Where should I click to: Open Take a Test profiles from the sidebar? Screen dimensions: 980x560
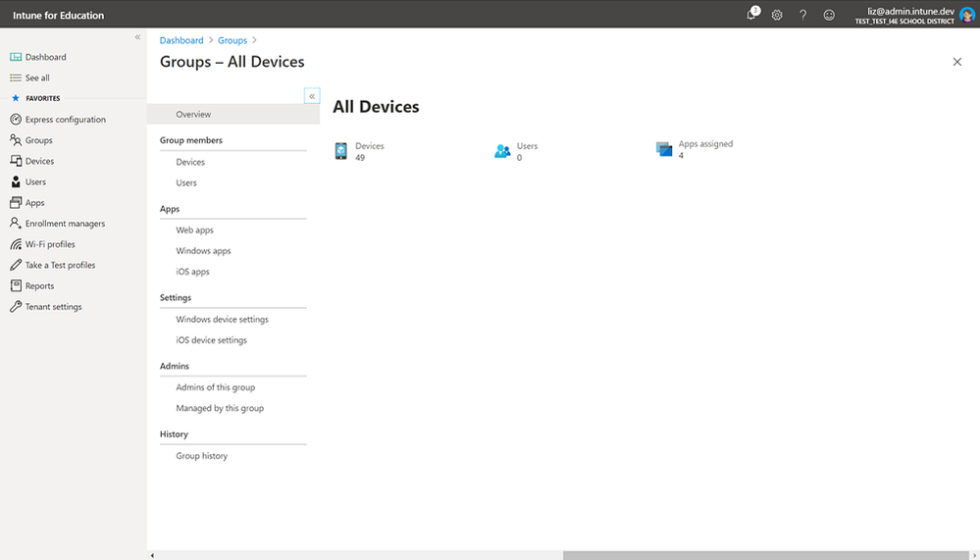point(60,265)
